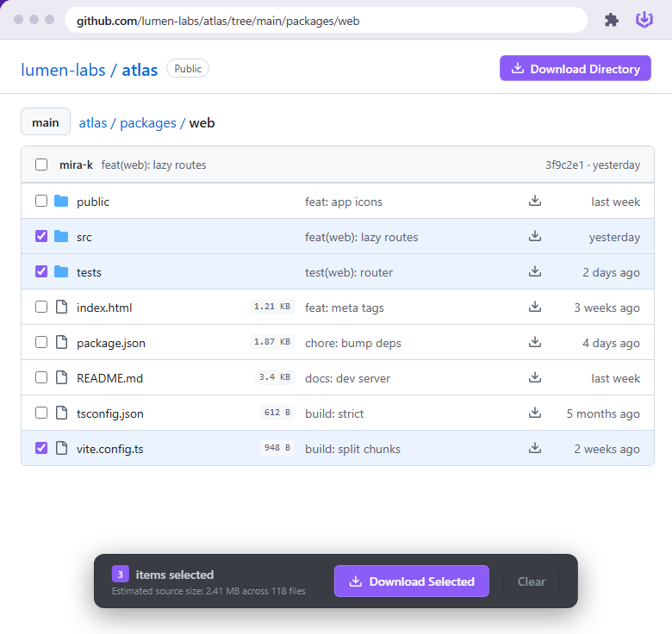Download the public folder via its row icon
This screenshot has width=672, height=634.
coord(534,201)
